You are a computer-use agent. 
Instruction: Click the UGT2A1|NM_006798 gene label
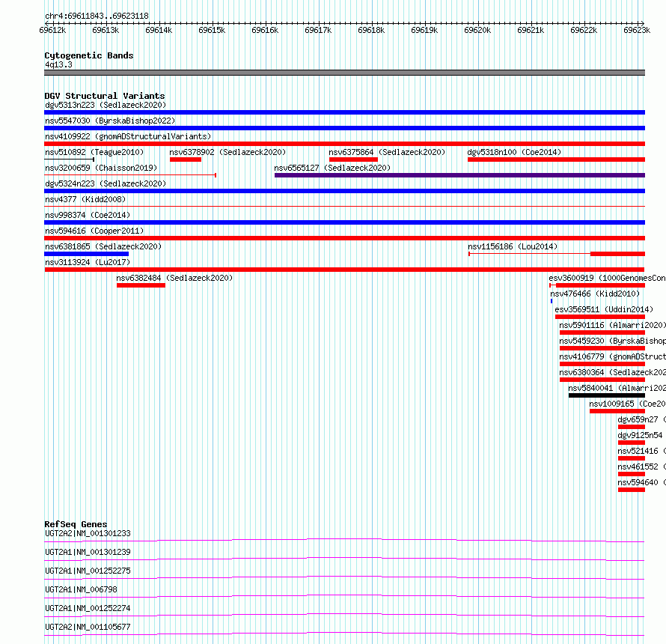click(81, 589)
